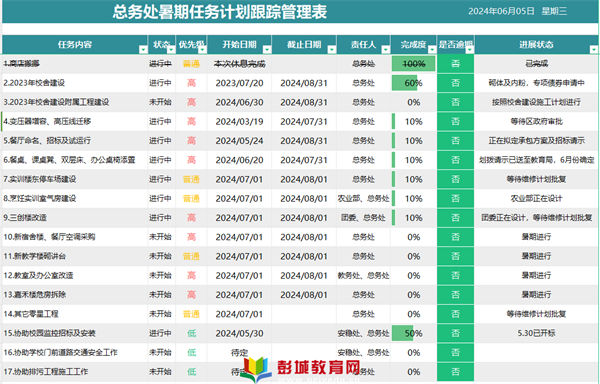Screen dimensions: 600x384
Task: Select the 60% progress bar for 2023年校舍建设
Action: tap(405, 83)
